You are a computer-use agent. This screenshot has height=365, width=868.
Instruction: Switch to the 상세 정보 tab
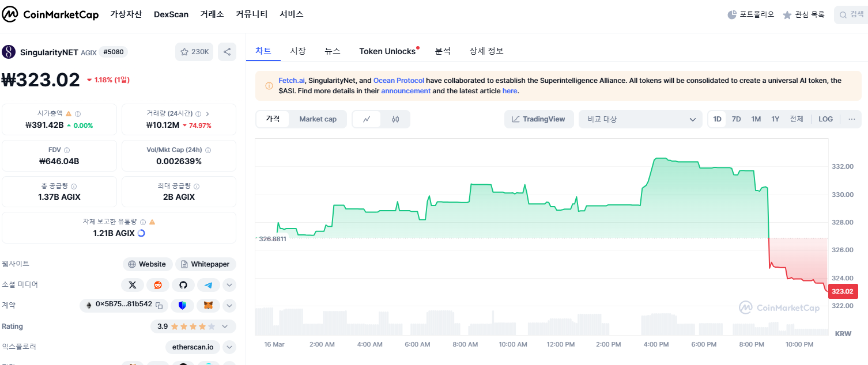[x=486, y=51]
